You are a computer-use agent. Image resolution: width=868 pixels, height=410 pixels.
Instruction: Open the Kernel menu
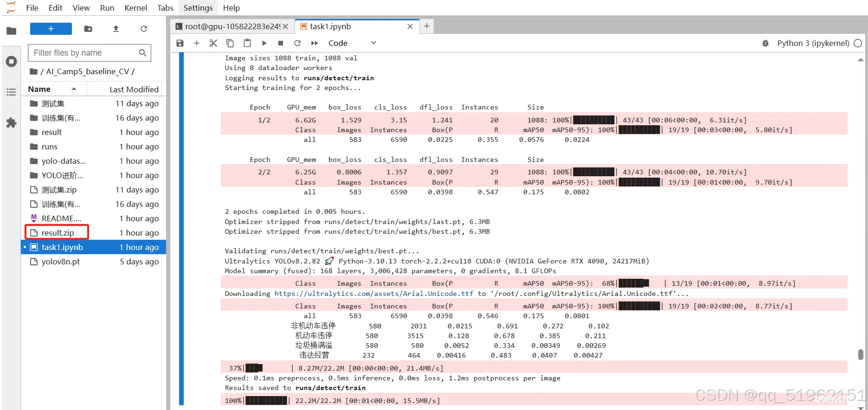(x=136, y=8)
